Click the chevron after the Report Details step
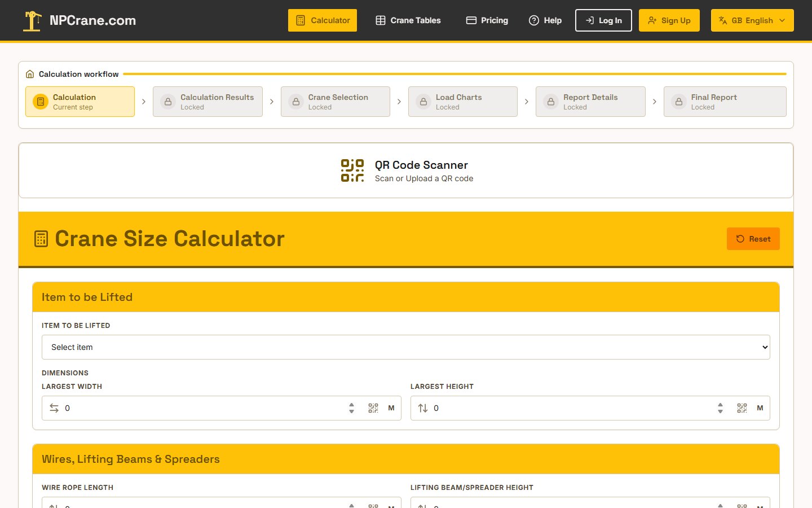Screen dimensions: 812x508 (655, 102)
